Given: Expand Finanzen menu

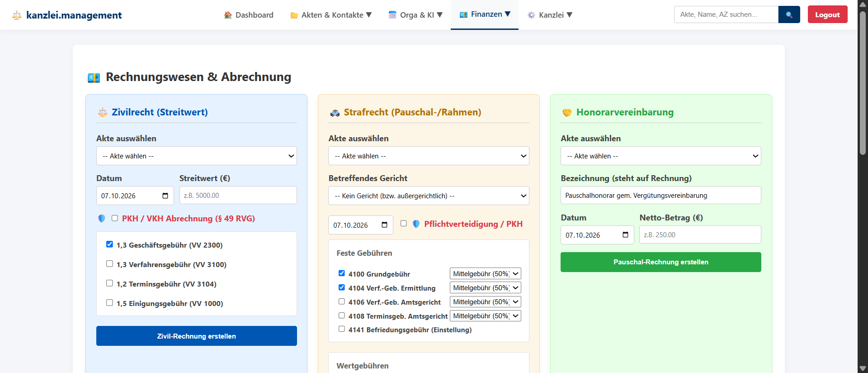Looking at the screenshot, I should click(485, 14).
